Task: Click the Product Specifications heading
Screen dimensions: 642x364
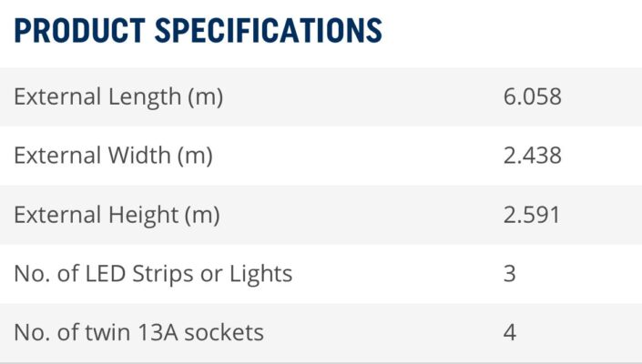Action: pyautogui.click(x=198, y=30)
